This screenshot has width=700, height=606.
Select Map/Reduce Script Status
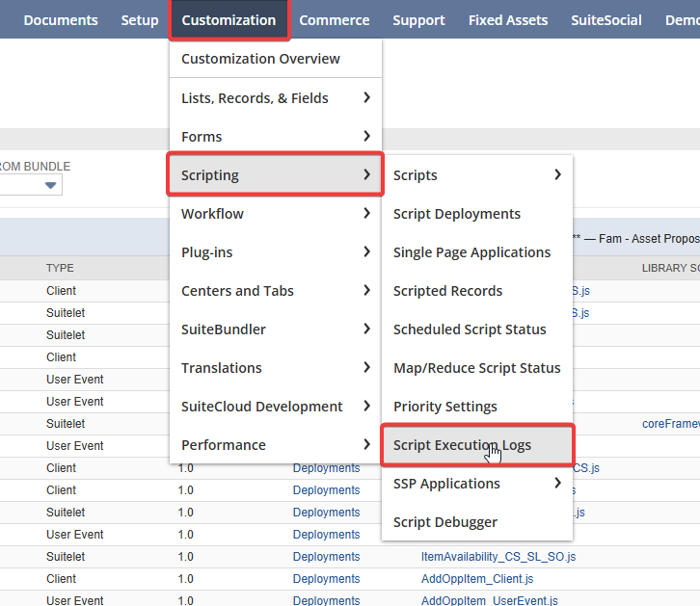[477, 368]
